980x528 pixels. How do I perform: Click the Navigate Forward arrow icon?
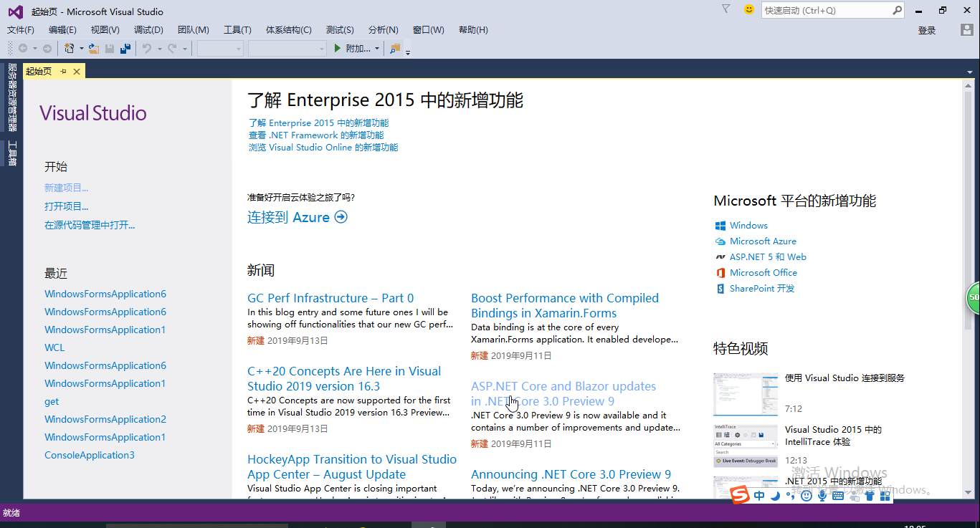[x=47, y=49]
